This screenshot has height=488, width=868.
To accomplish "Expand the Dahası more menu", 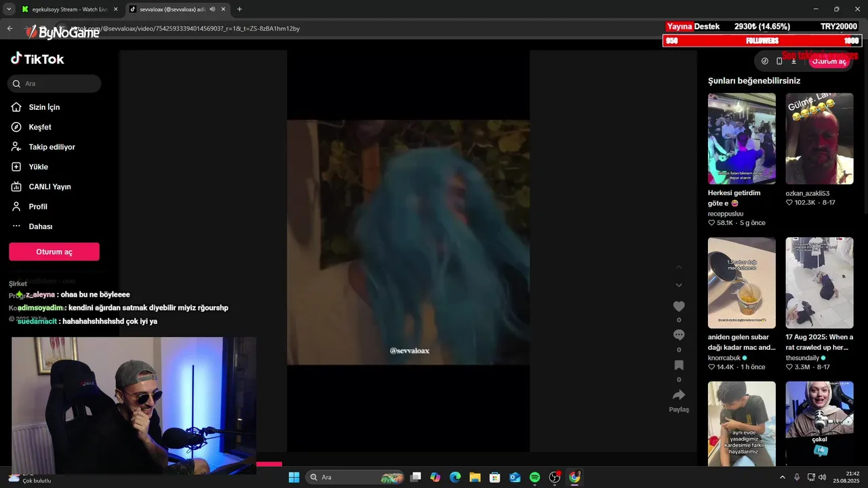I will 40,226.
